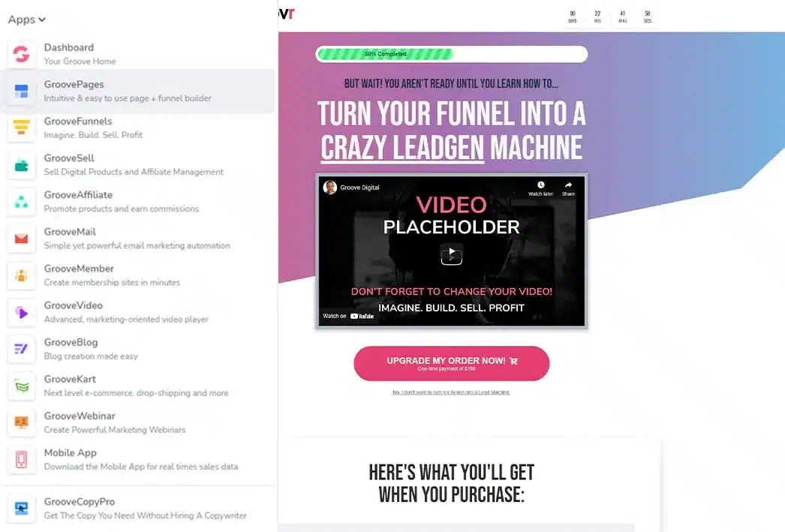Click the GrooveFunnels funnel icon
The image size is (785, 532).
pos(22,128)
